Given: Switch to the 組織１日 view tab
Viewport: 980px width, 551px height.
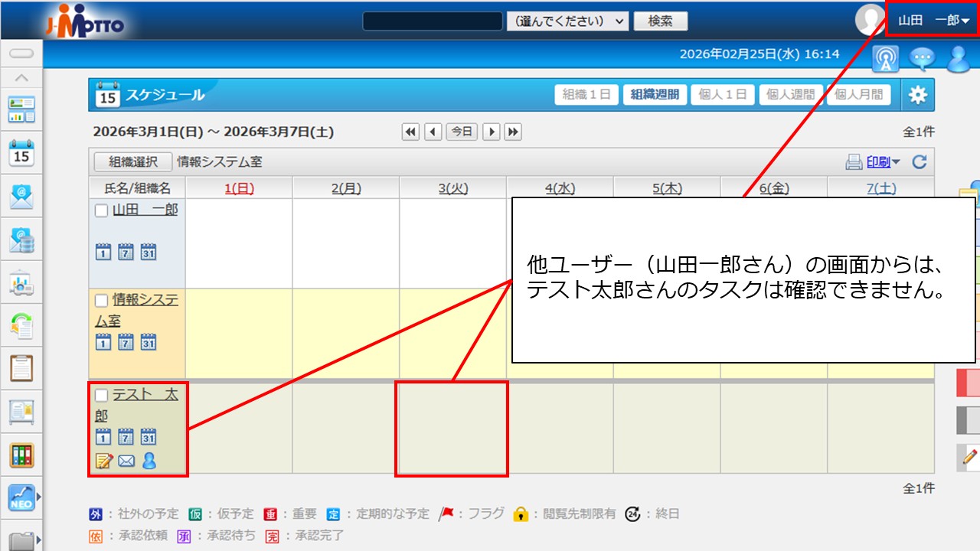Looking at the screenshot, I should pyautogui.click(x=586, y=95).
